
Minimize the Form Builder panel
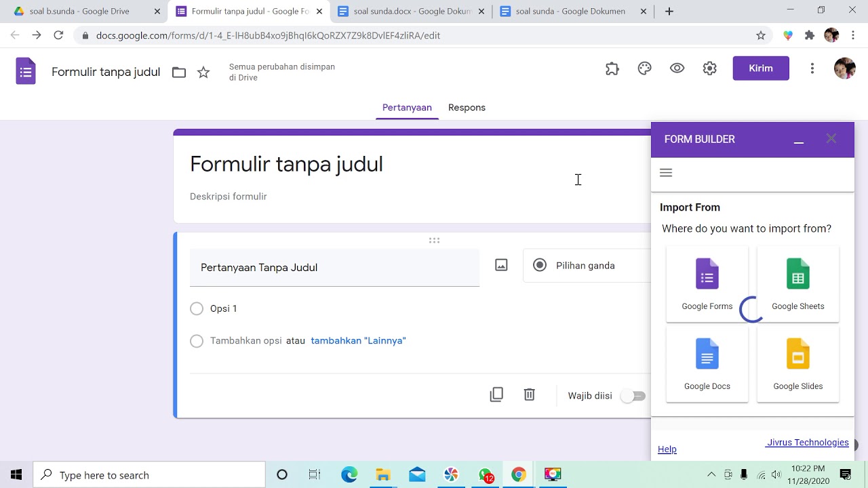coord(799,141)
